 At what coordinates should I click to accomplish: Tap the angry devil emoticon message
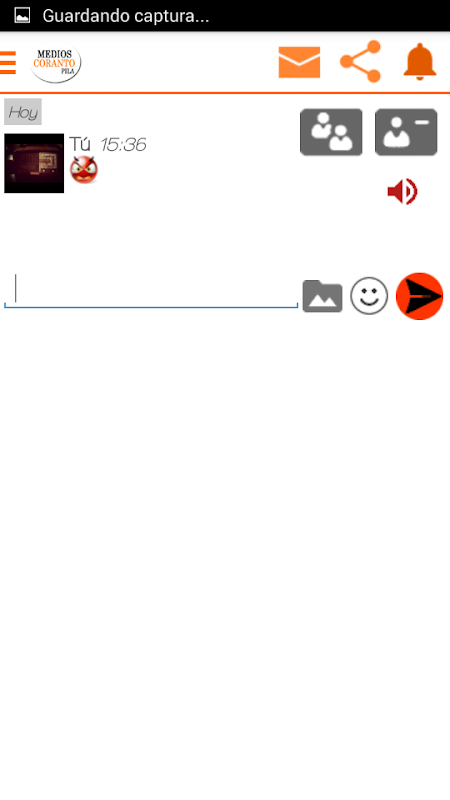click(84, 170)
